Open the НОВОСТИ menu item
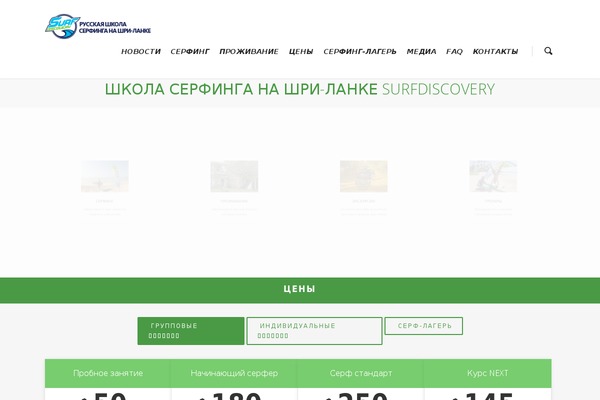The height and width of the screenshot is (400, 600). click(141, 51)
